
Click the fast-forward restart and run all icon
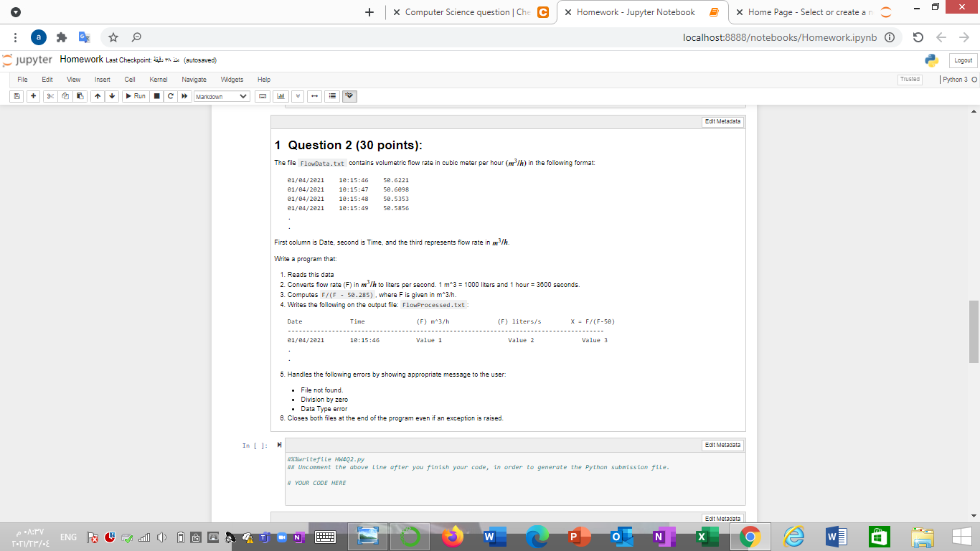click(x=184, y=95)
